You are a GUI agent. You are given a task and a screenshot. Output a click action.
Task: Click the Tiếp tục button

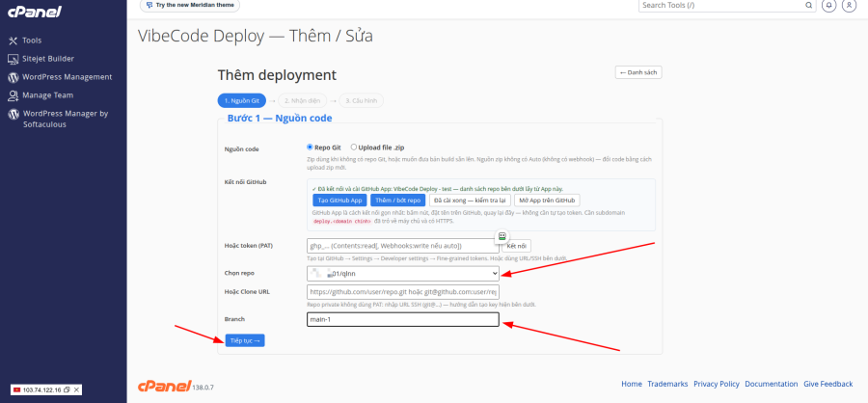(245, 340)
